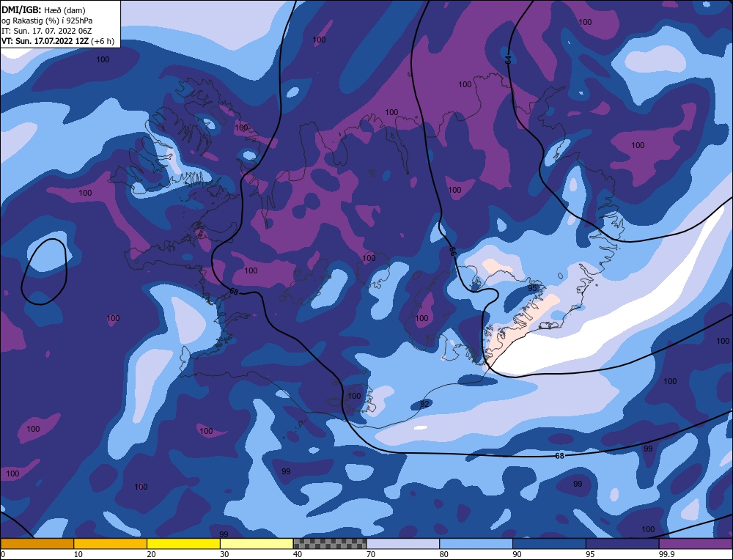Click the legend scale number '10'
733x560 pixels.
78,554
